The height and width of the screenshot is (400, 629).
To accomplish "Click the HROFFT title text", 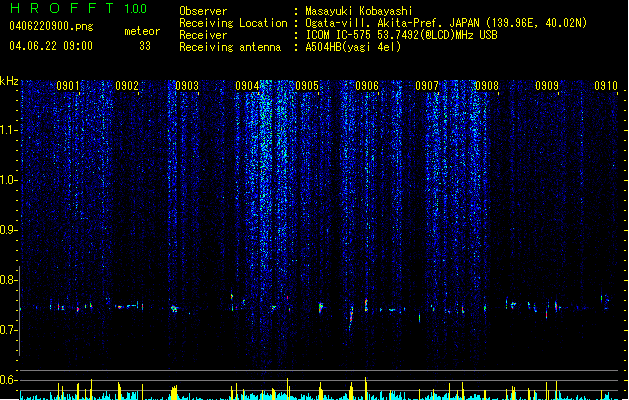I will [x=62, y=8].
